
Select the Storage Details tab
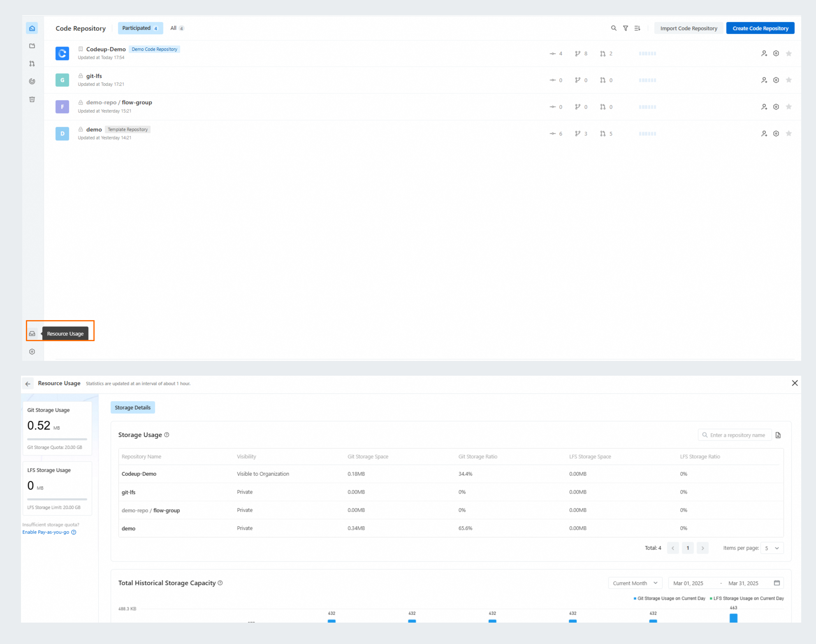click(132, 408)
